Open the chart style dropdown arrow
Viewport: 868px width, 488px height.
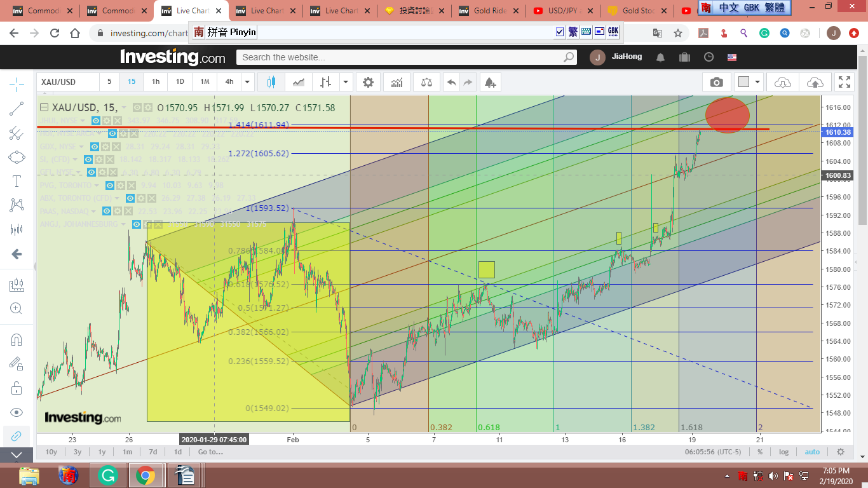[x=345, y=82]
